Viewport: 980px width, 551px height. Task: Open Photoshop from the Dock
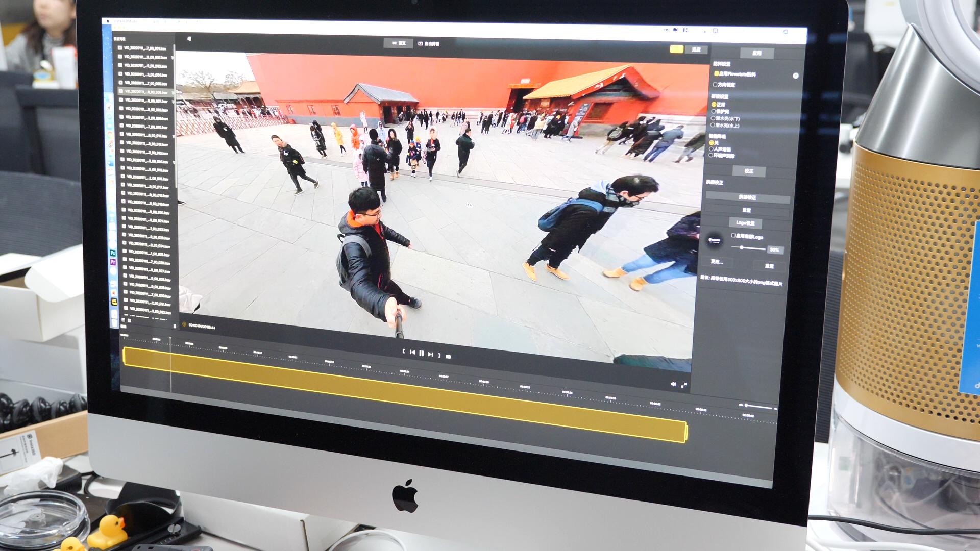[x=113, y=253]
